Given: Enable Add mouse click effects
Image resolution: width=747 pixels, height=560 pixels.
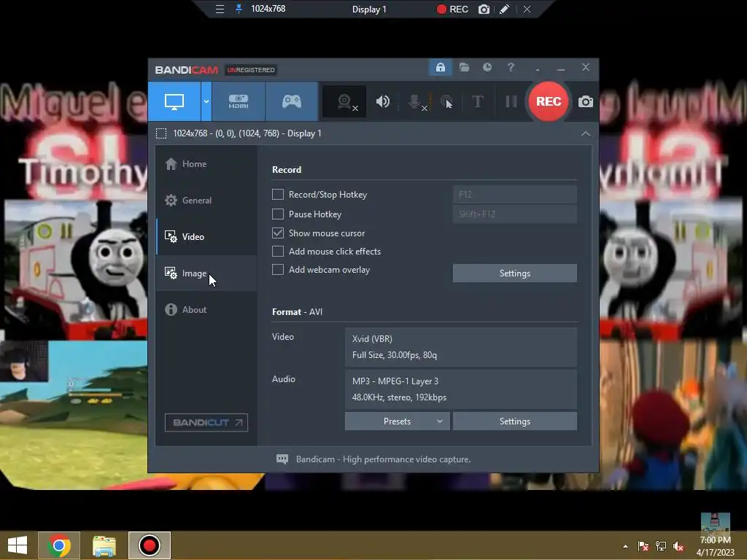Looking at the screenshot, I should pyautogui.click(x=278, y=252).
